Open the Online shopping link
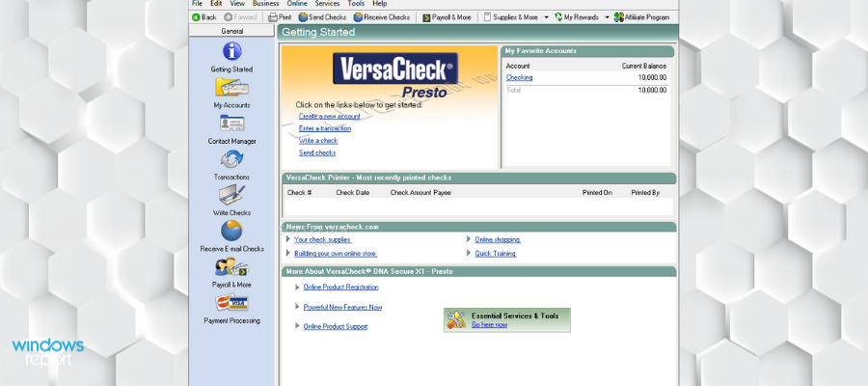 [498, 239]
